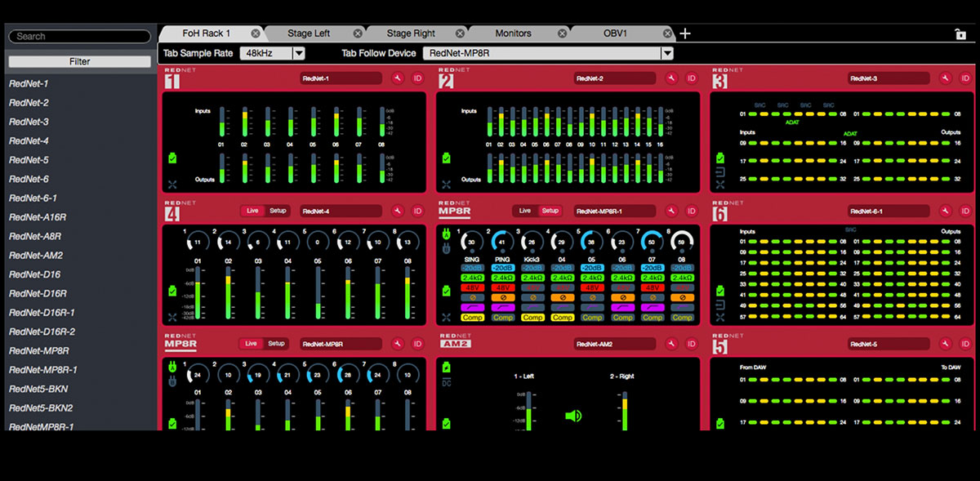This screenshot has height=481, width=980.
Task: Close the Stage Left tab
Action: click(x=358, y=33)
